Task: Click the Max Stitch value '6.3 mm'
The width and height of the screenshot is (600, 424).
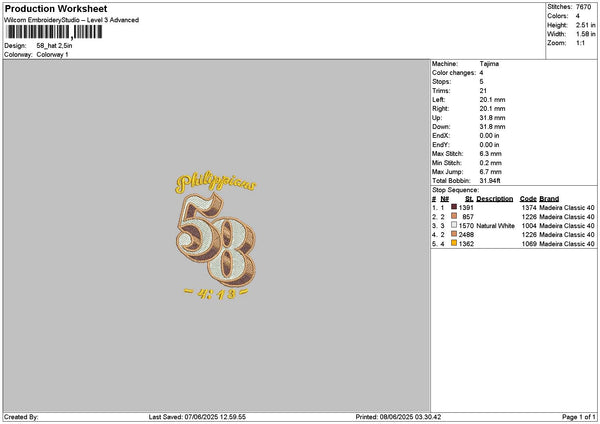Action: pyautogui.click(x=491, y=153)
